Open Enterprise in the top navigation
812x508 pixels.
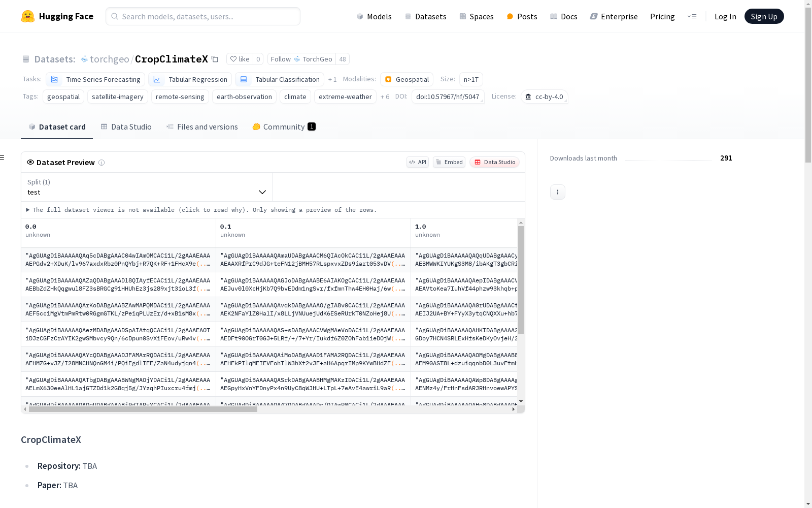click(614, 16)
